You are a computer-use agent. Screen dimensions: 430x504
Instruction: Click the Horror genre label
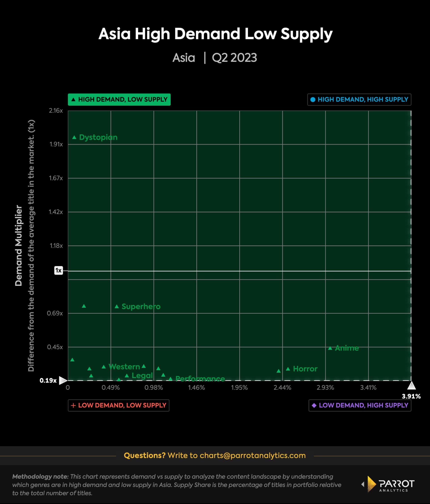(x=305, y=369)
